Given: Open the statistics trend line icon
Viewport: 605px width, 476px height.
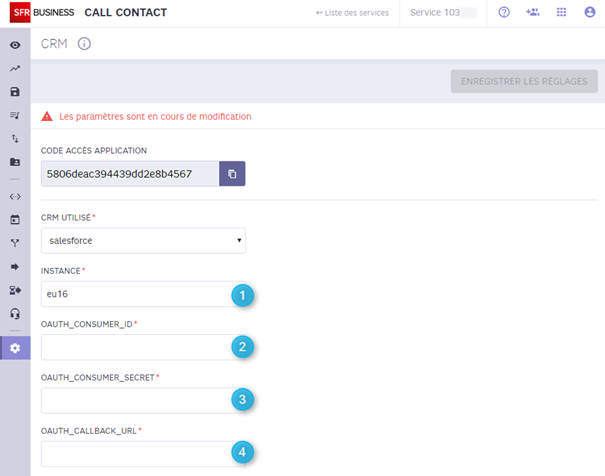Looking at the screenshot, I should (15, 69).
